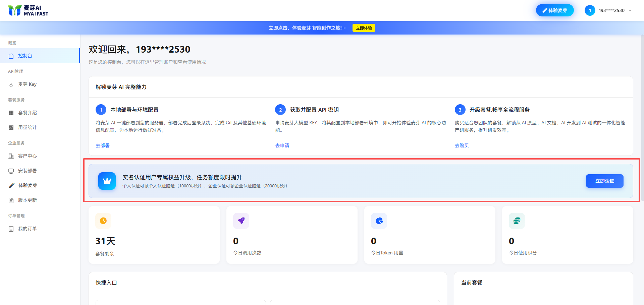Click the blue 体验麦芽 button at top

click(x=555, y=10)
